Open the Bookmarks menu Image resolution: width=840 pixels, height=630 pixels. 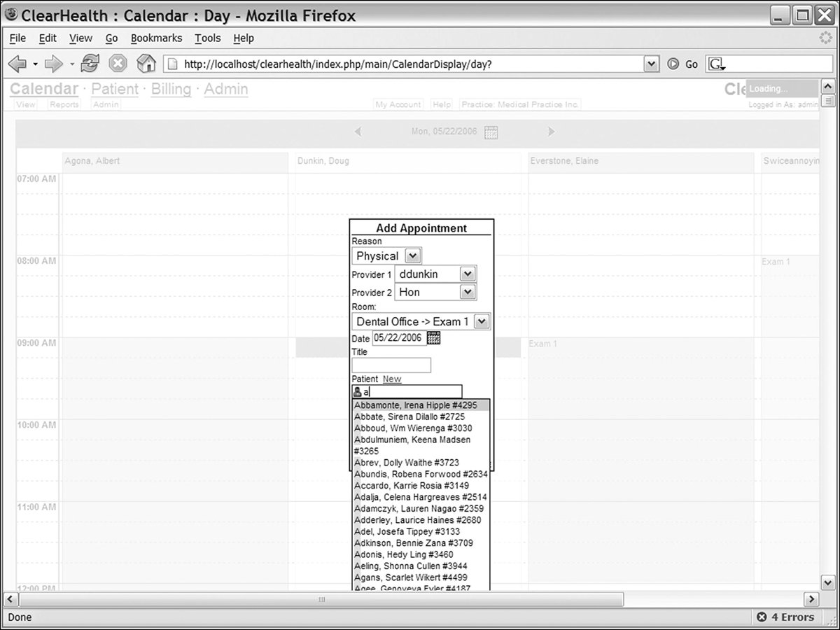tap(156, 38)
